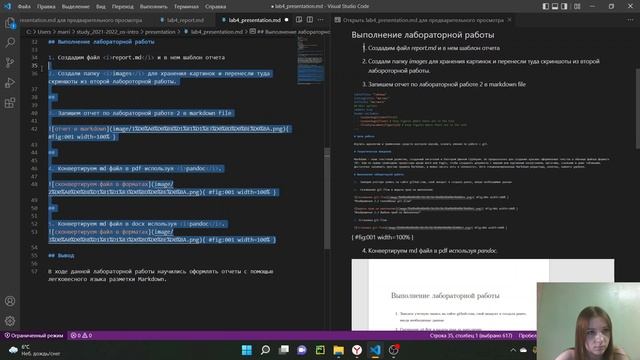The height and width of the screenshot is (360, 640).
Task: Click the Ограниченный режим status item
Action: [x=34, y=336]
